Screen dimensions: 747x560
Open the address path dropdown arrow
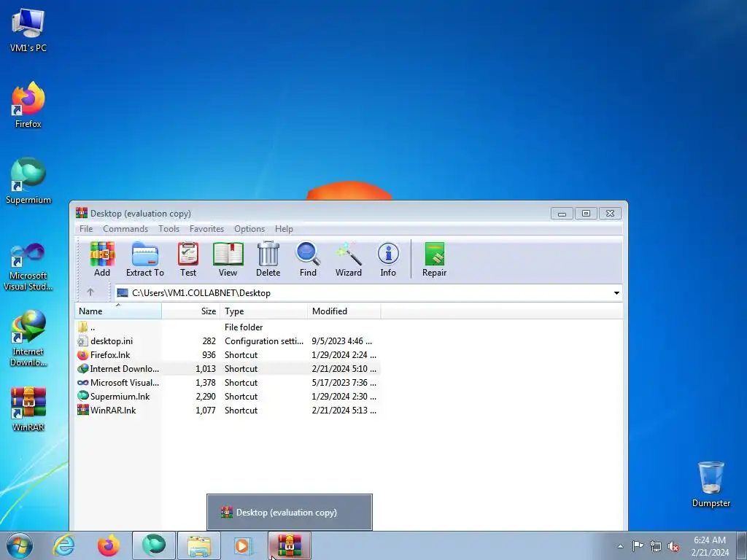[x=616, y=293]
